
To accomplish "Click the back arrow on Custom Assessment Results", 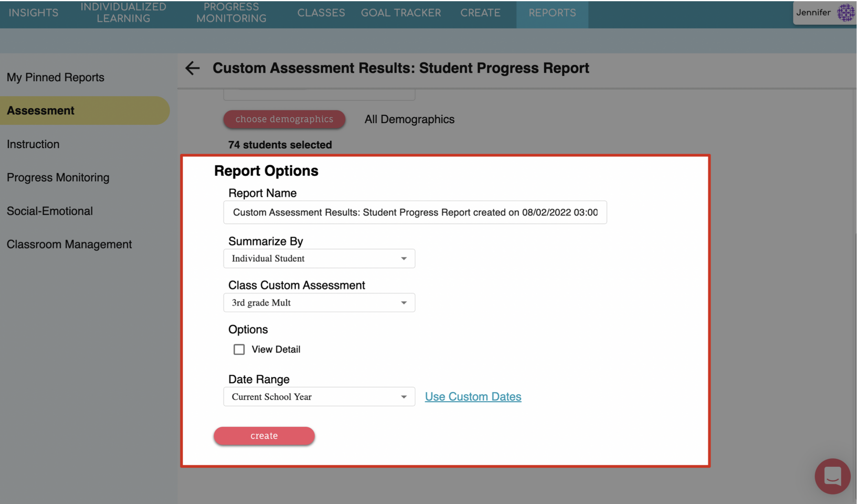I will (192, 68).
